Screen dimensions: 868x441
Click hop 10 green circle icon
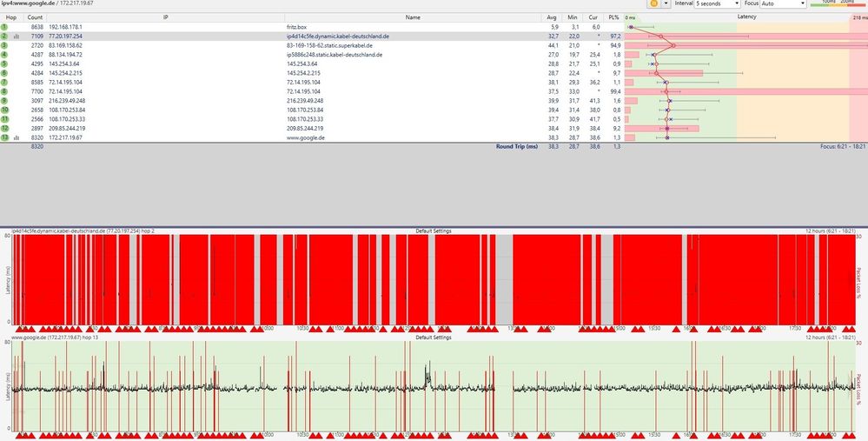[4, 110]
